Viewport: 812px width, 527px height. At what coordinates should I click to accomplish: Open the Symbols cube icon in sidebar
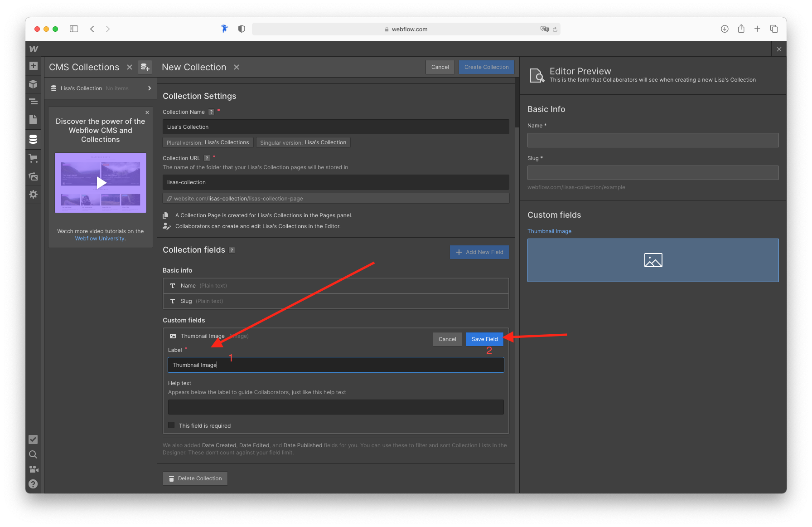click(x=33, y=84)
